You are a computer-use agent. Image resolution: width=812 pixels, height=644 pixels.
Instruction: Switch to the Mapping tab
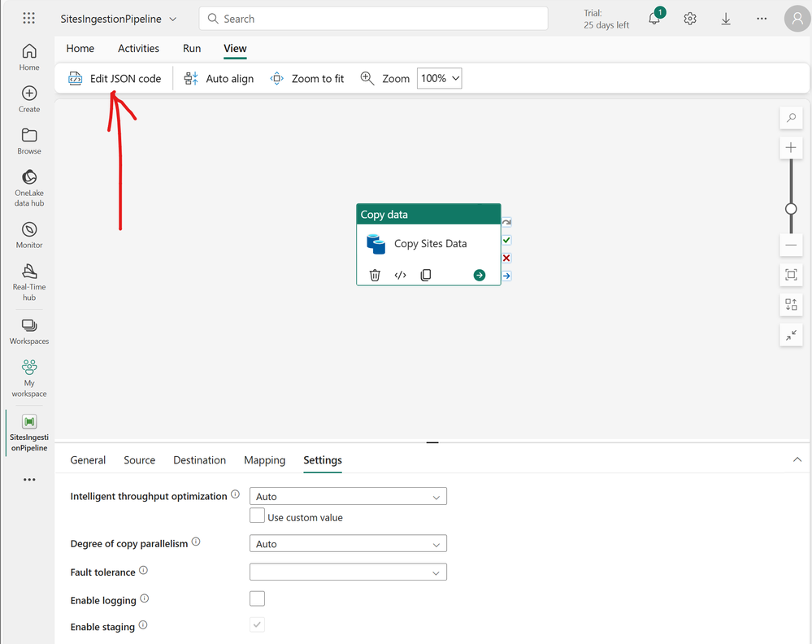(264, 460)
